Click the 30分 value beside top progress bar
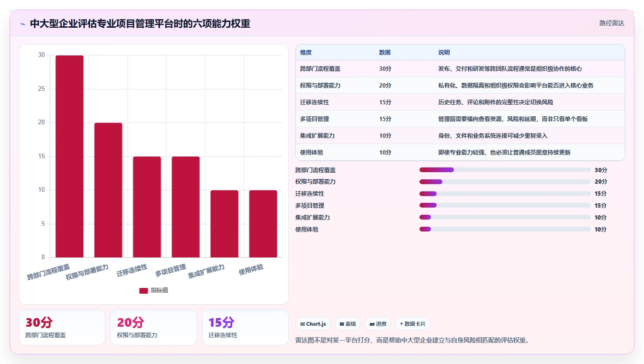The height and width of the screenshot is (364, 644). [601, 170]
